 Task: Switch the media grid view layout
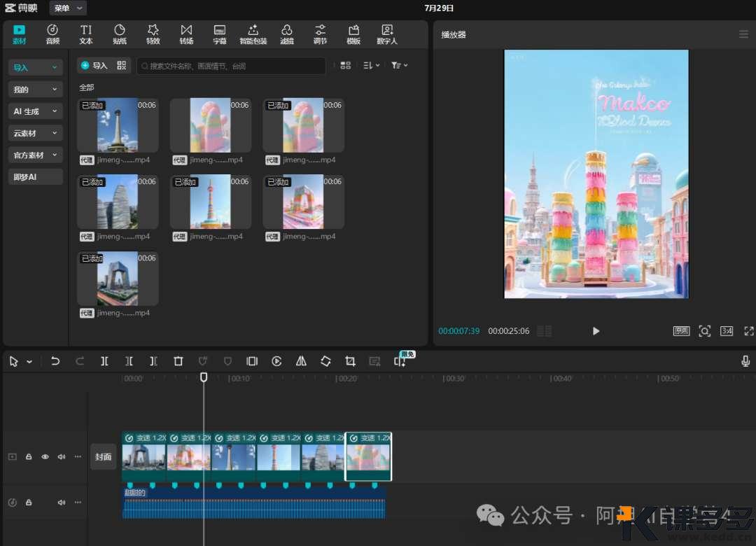345,65
